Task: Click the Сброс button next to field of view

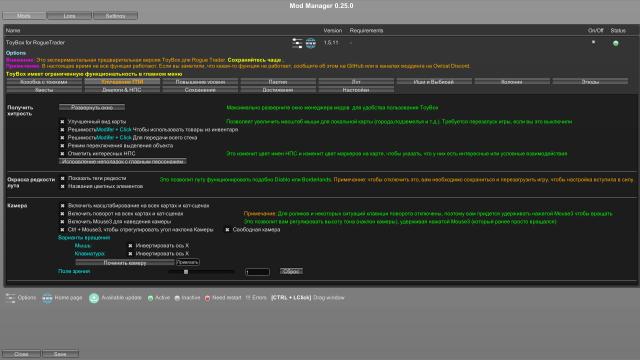Action: click(291, 271)
